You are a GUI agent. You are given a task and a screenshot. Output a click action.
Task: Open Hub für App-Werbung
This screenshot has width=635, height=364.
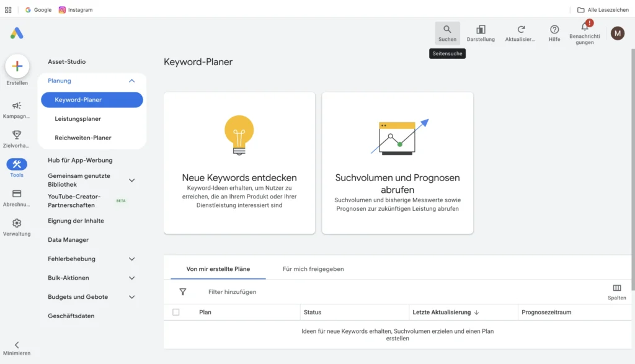pyautogui.click(x=80, y=161)
